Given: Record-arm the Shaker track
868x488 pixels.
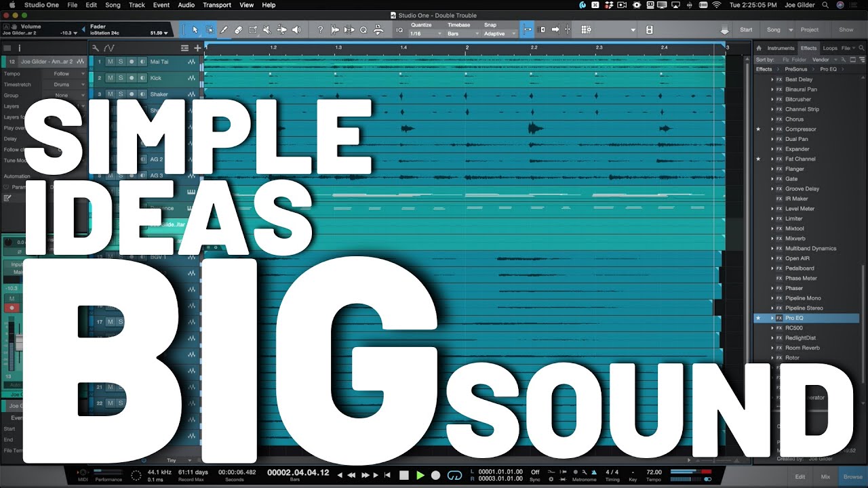Looking at the screenshot, I should click(132, 94).
